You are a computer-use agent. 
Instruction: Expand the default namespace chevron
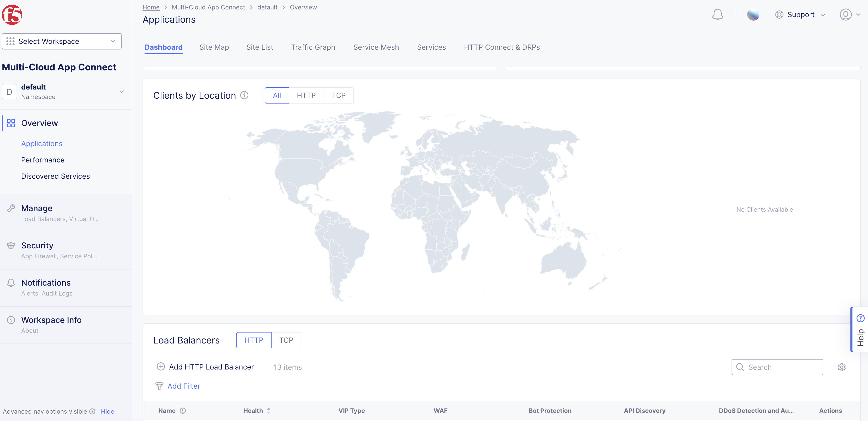(x=122, y=92)
